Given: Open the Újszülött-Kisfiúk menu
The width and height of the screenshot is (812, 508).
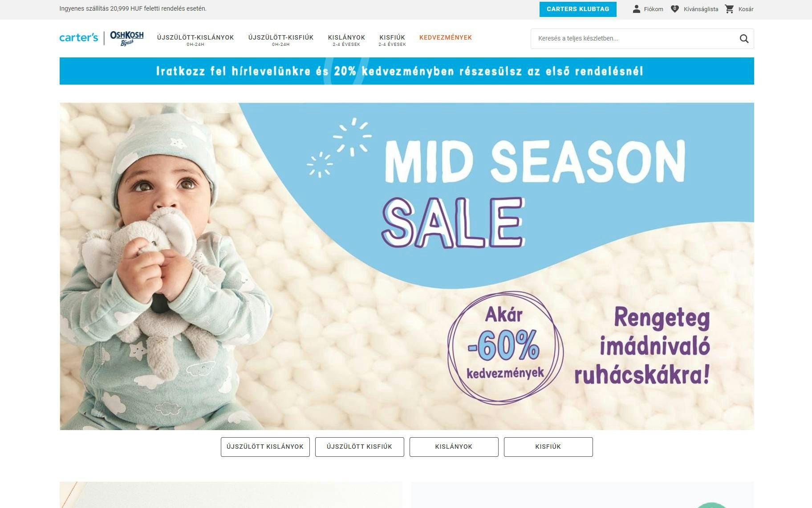Looking at the screenshot, I should pos(281,40).
